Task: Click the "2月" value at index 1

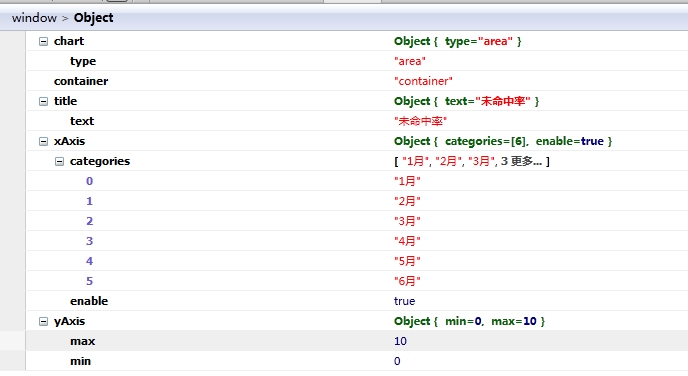Action: (407, 201)
